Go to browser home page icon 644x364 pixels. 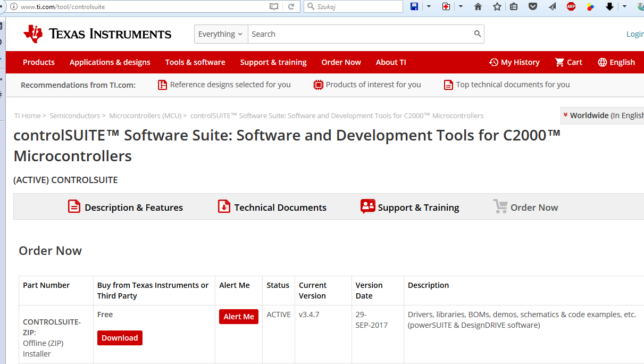(478, 6)
